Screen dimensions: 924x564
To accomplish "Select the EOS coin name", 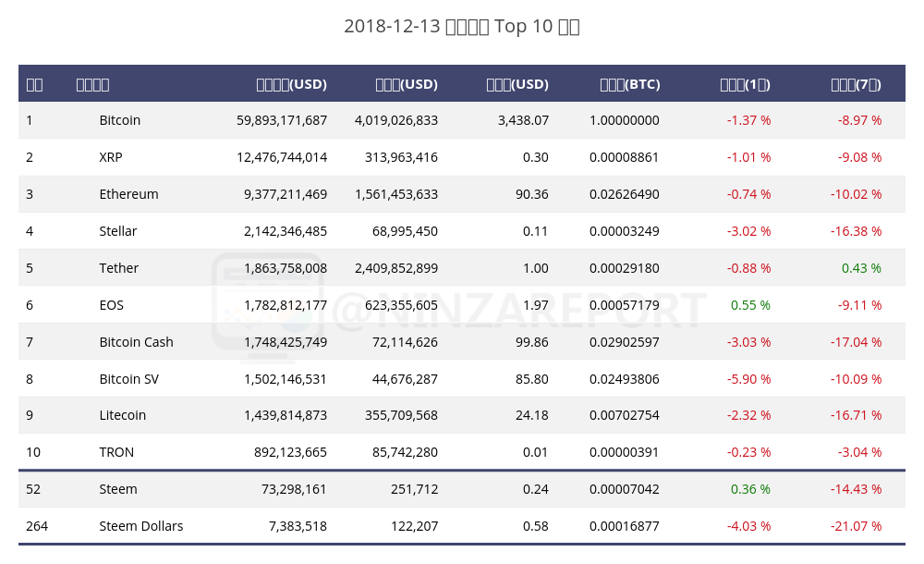I will (112, 305).
